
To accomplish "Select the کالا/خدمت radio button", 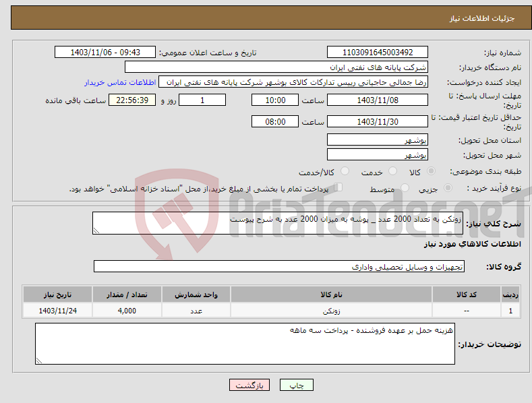I will pyautogui.click(x=345, y=171).
